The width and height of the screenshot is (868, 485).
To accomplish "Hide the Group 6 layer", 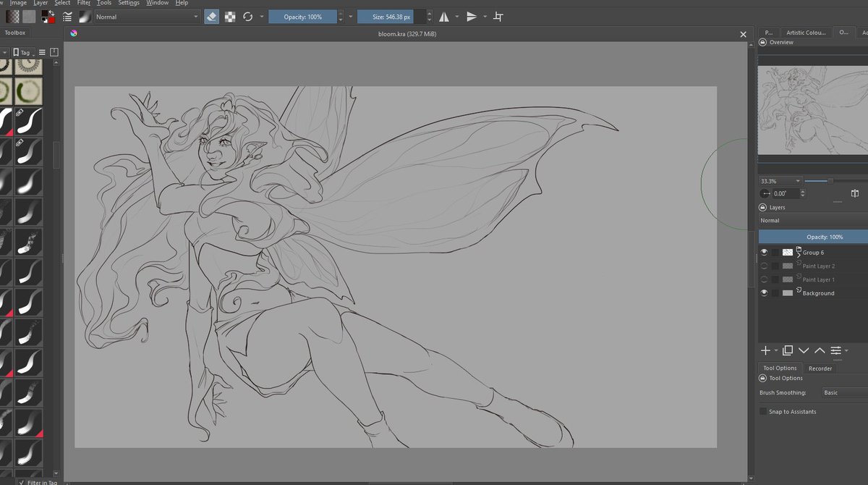I will click(765, 252).
